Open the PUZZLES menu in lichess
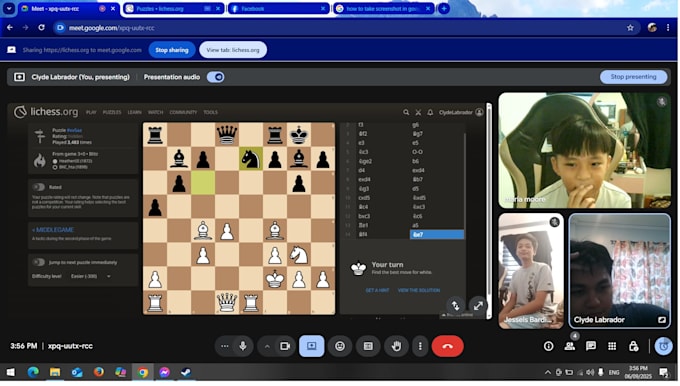The width and height of the screenshot is (680, 386). (112, 112)
